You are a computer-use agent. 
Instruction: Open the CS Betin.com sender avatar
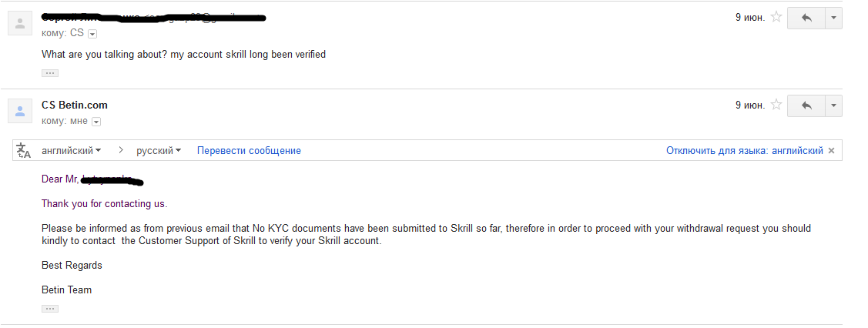pos(20,111)
